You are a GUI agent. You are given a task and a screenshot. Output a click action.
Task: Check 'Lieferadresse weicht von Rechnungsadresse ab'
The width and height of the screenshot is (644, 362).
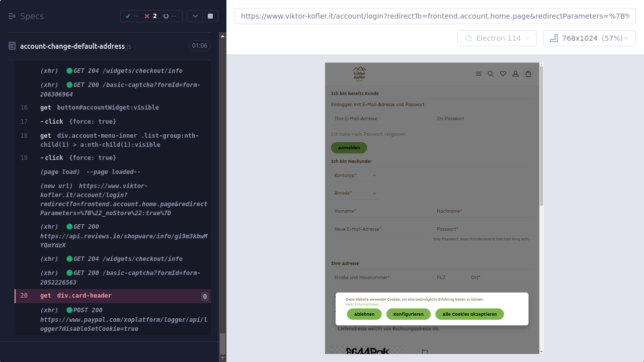click(333, 329)
